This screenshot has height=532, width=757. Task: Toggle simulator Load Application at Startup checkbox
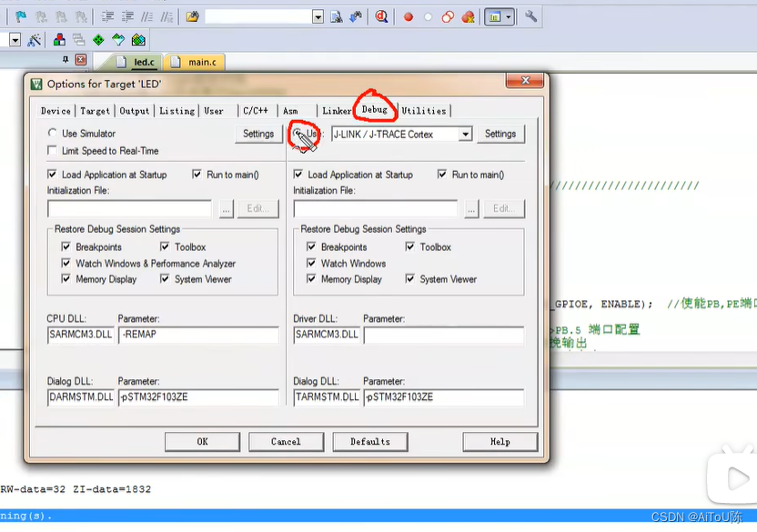click(x=52, y=174)
